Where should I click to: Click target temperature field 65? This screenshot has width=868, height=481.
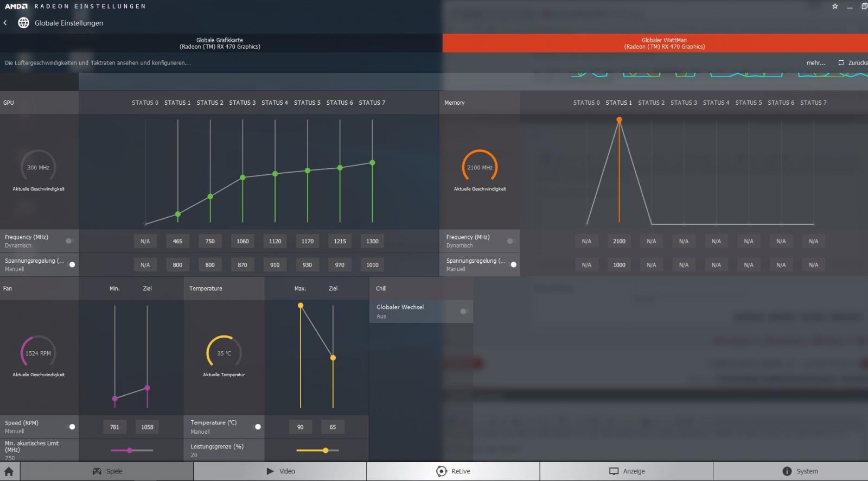click(x=333, y=427)
